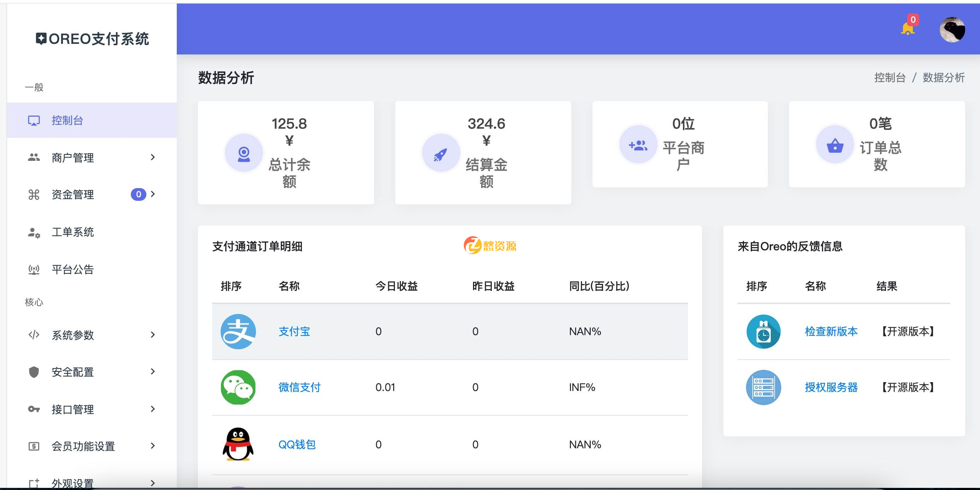The width and height of the screenshot is (980, 490).
Task: Click the 微信支付 channel link
Action: 299,387
